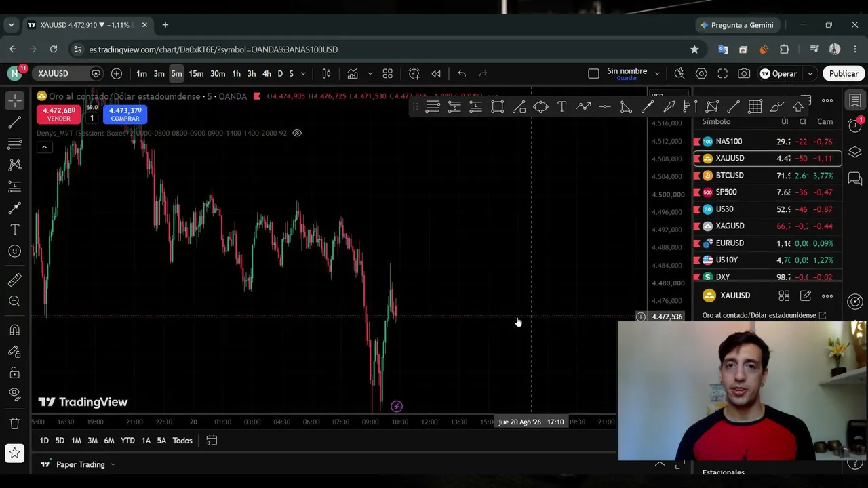The width and height of the screenshot is (868, 488).
Task: Switch to the 1m timeframe
Action: pyautogui.click(x=141, y=73)
